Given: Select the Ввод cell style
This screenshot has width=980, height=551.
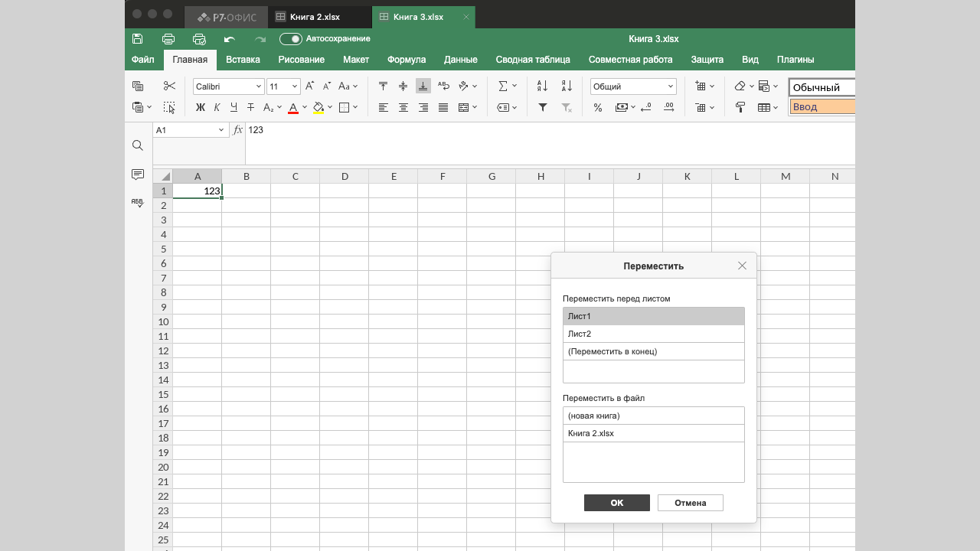Looking at the screenshot, I should 822,107.
